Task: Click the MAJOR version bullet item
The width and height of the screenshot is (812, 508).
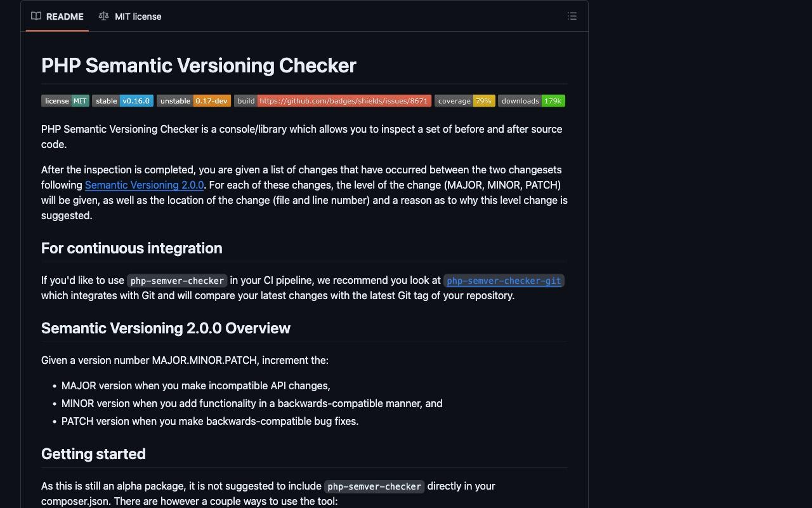Action: [x=196, y=385]
